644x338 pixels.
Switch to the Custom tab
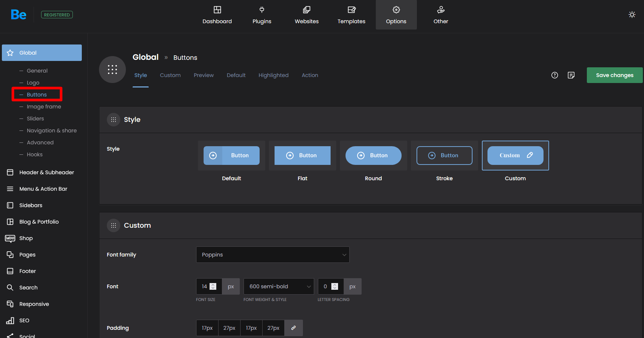point(170,75)
